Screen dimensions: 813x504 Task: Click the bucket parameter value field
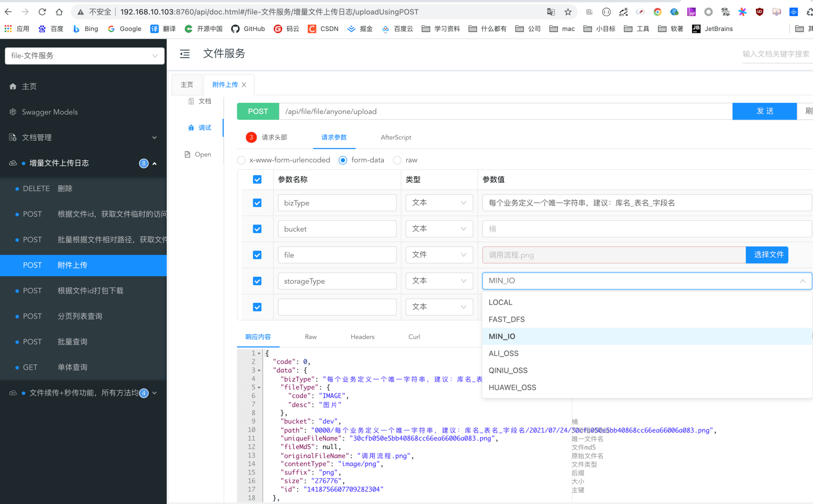[x=646, y=229]
